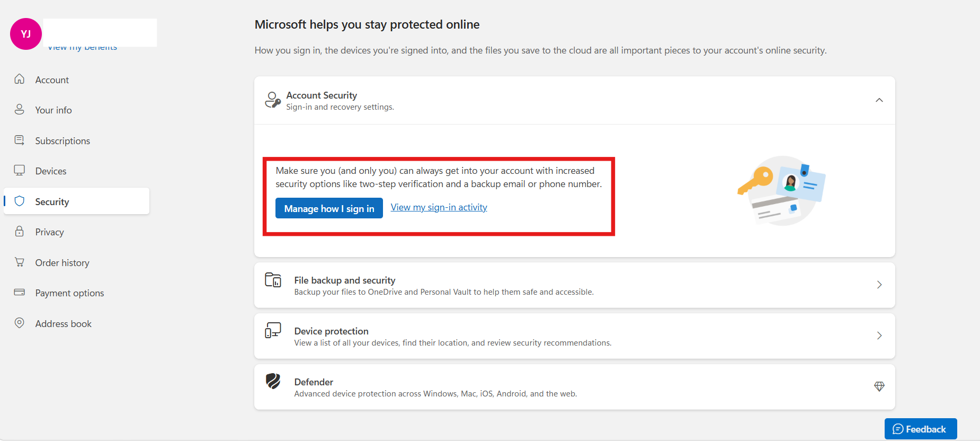Click the Privacy lock icon

(20, 231)
